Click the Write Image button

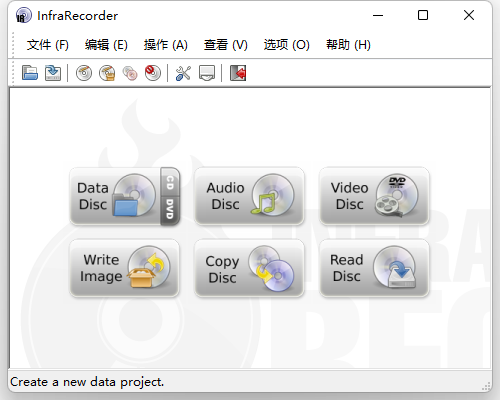pos(124,268)
